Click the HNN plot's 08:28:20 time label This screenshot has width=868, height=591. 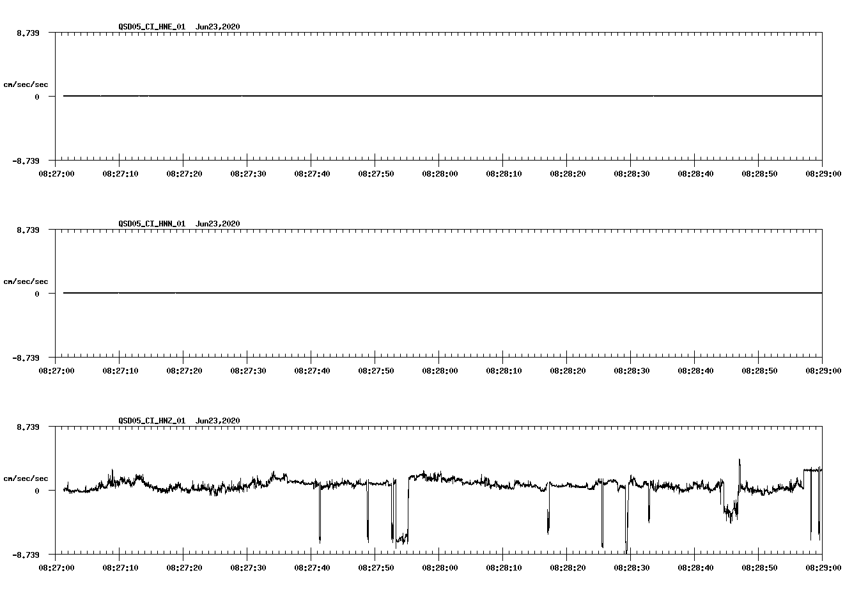point(568,370)
